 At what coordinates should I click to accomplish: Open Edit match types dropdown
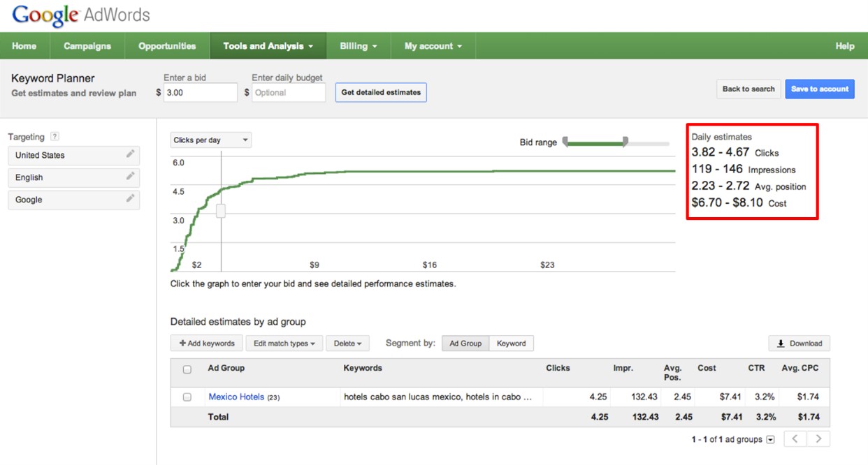(284, 344)
